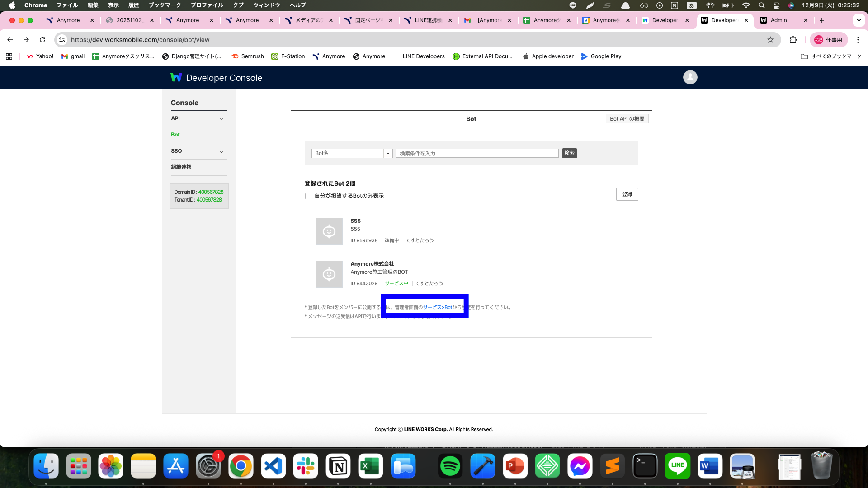Click the Bot API の概要 button
The width and height of the screenshot is (868, 488).
(x=627, y=119)
